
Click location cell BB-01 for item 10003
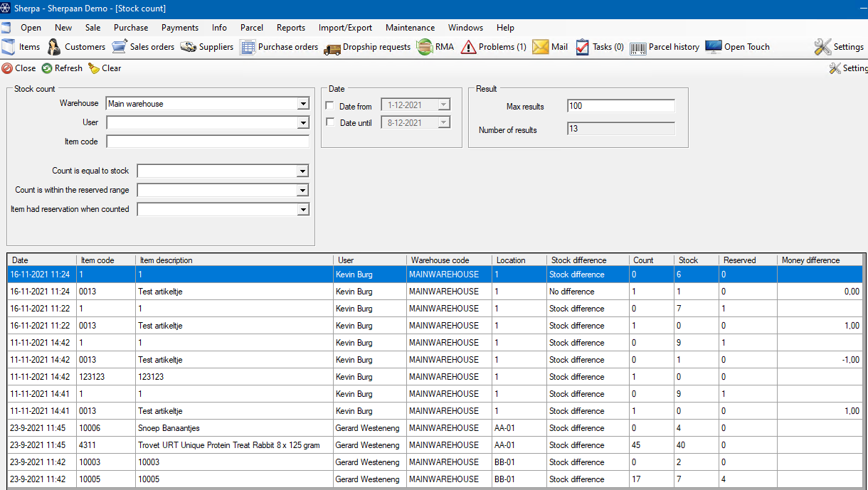click(519, 462)
